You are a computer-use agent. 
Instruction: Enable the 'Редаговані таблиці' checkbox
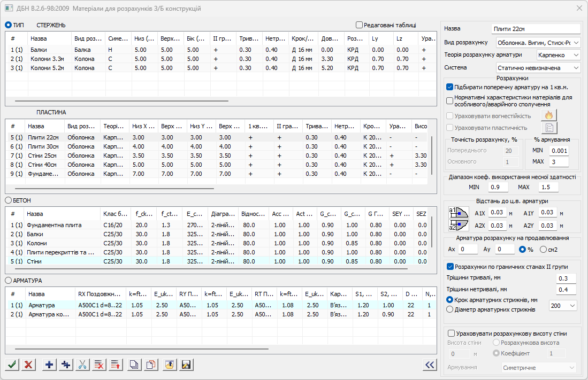359,25
